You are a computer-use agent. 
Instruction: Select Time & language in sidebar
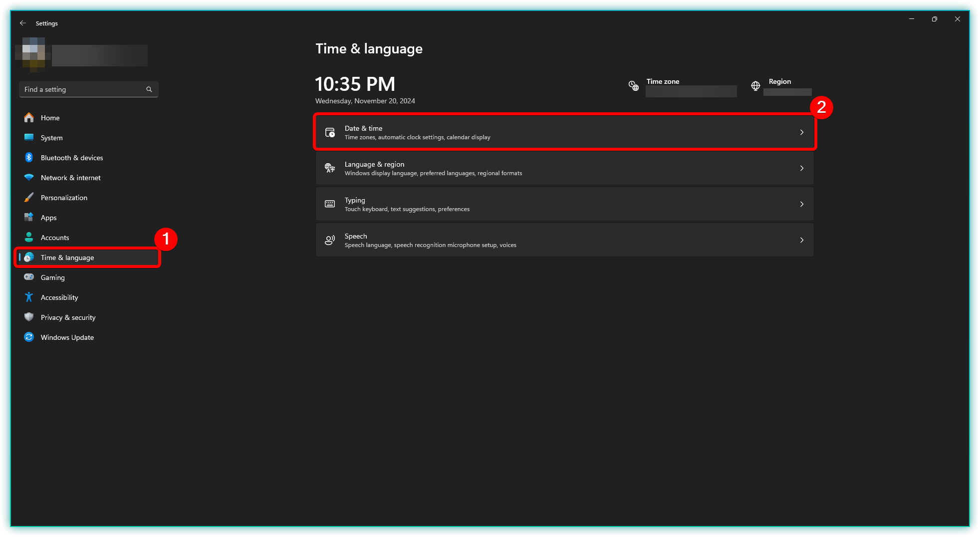[88, 258]
